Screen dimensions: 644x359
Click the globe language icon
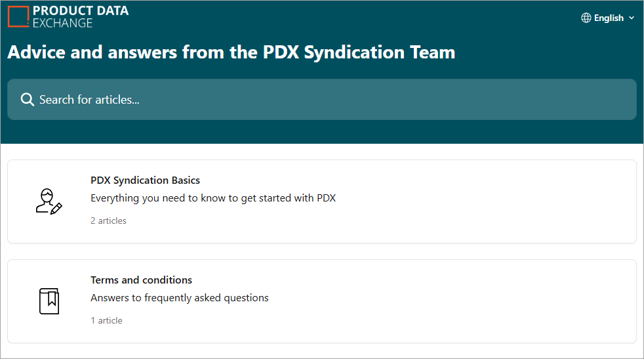586,18
